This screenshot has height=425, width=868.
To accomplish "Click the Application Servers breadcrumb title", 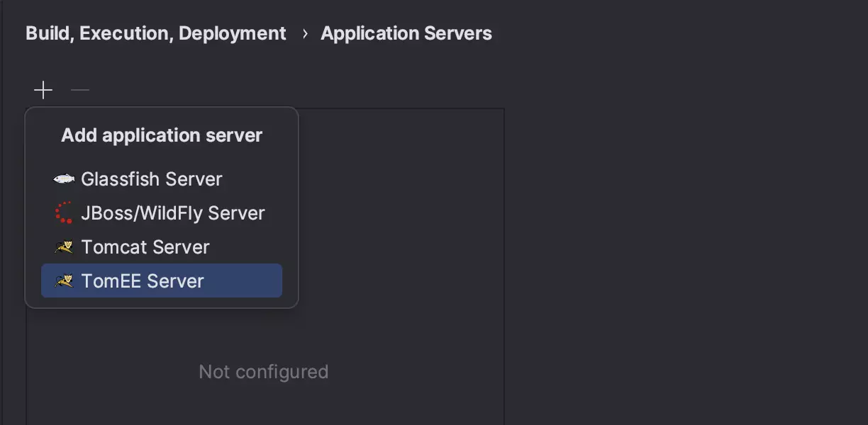I will pos(406,34).
